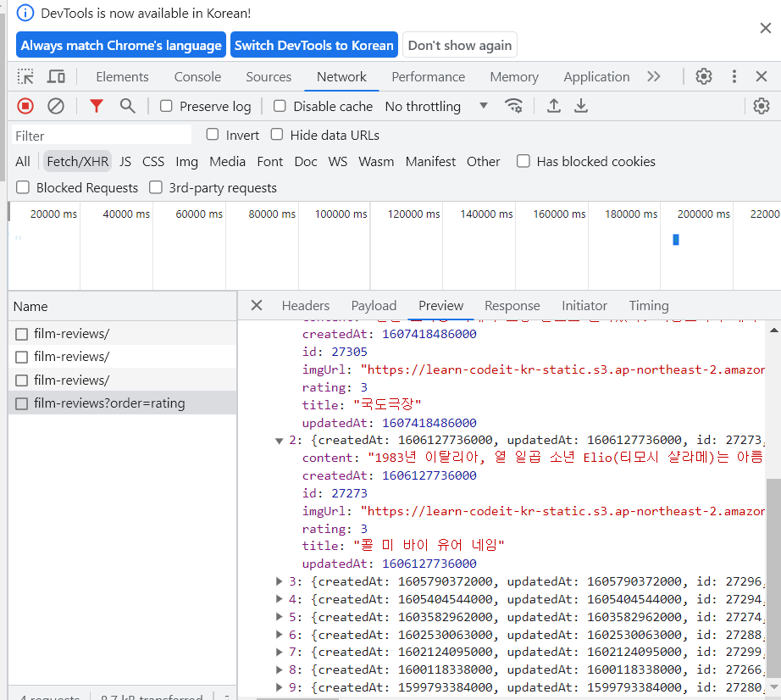Open the Memory tab
781x700 pixels.
[514, 77]
